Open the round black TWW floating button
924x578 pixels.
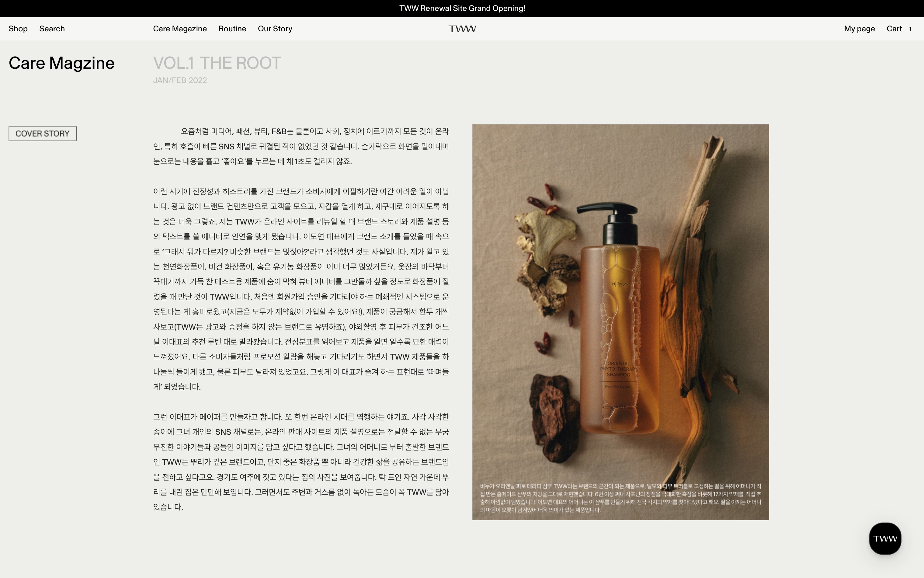885,538
